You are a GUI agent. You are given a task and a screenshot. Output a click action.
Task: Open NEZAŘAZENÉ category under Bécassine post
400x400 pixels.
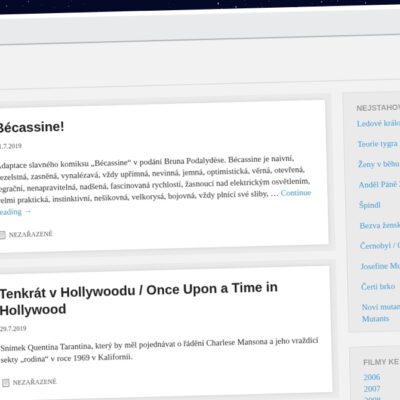pyautogui.click(x=31, y=234)
